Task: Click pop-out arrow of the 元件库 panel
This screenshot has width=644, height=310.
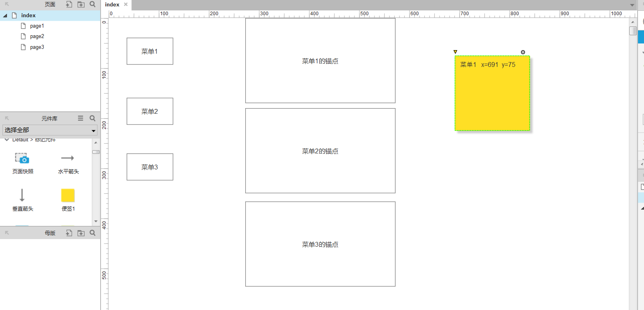Action: [x=7, y=118]
